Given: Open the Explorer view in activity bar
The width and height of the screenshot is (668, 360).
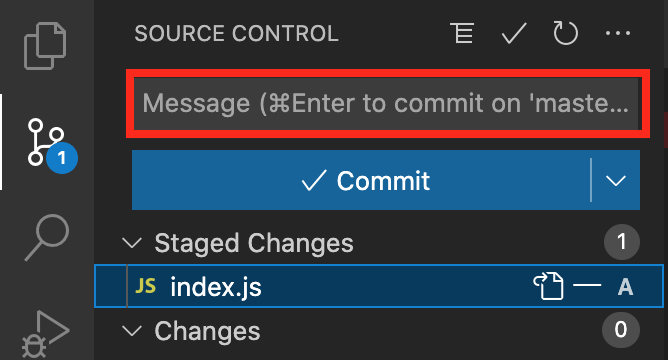Looking at the screenshot, I should pos(45,46).
